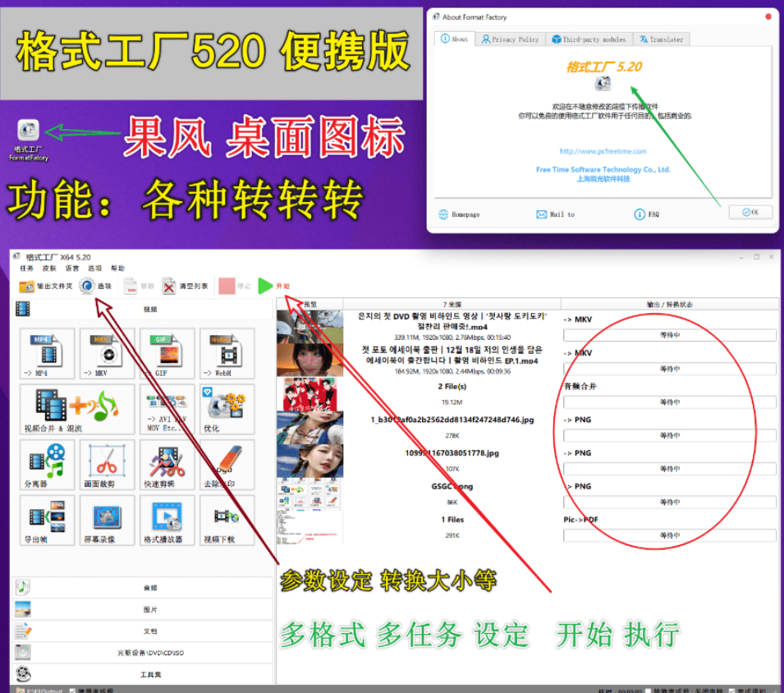The height and width of the screenshot is (693, 784).
Task: Open the 选项 menu in menu bar
Action: 95,268
